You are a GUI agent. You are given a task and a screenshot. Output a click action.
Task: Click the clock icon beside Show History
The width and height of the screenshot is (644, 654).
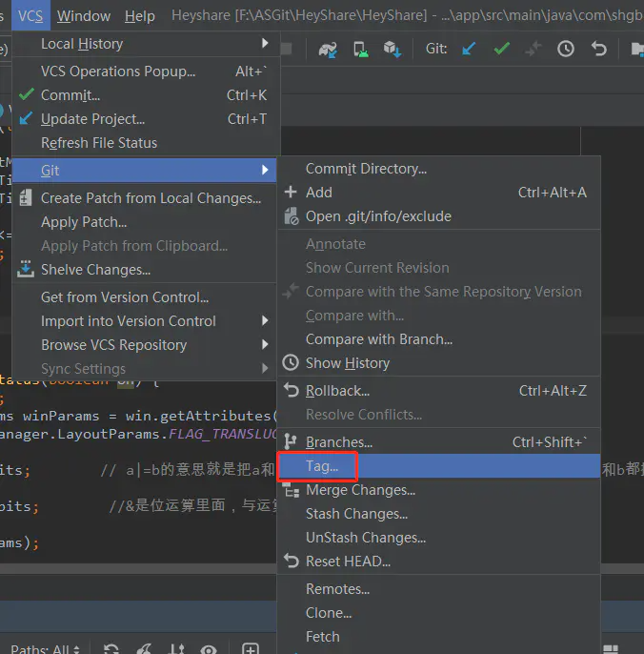point(291,362)
